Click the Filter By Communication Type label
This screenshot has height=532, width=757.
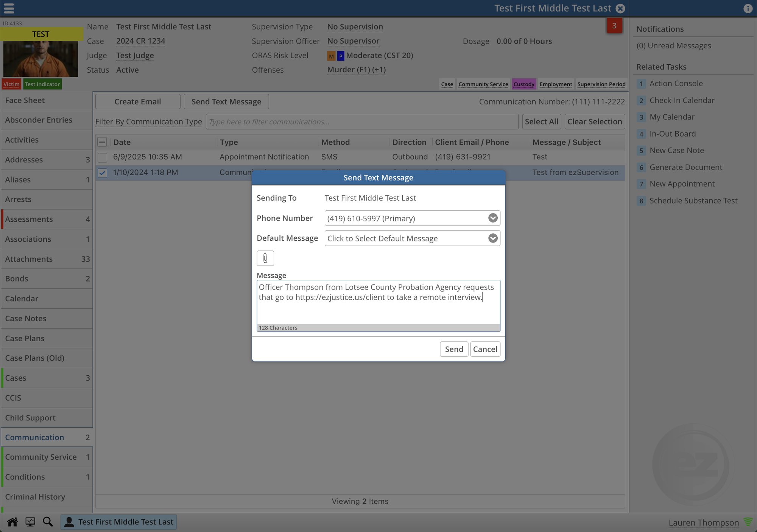pyautogui.click(x=148, y=121)
